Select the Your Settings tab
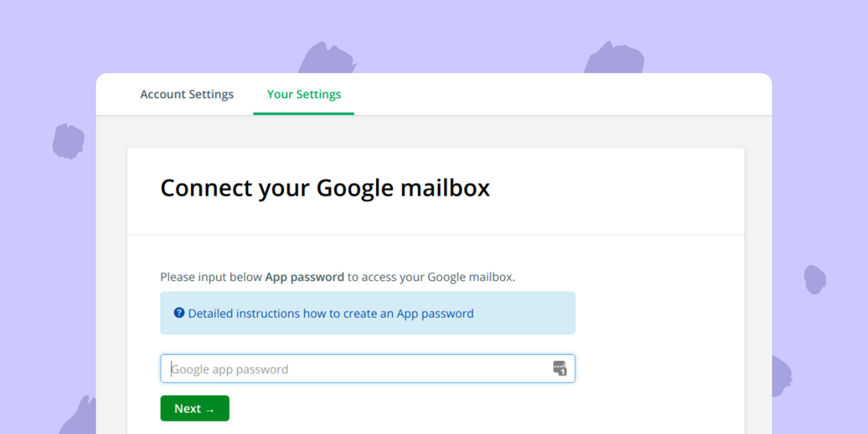Viewport: 868px width, 434px height. 303,95
